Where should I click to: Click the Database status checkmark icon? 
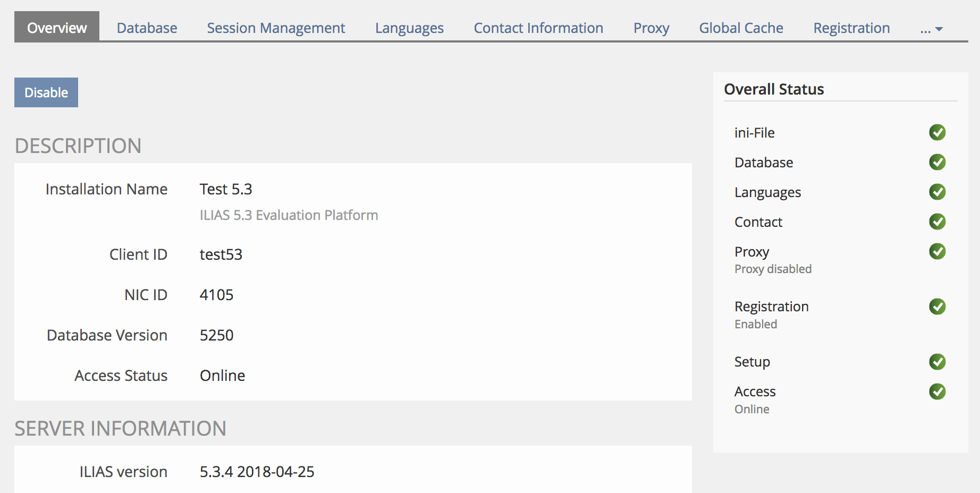(x=937, y=162)
